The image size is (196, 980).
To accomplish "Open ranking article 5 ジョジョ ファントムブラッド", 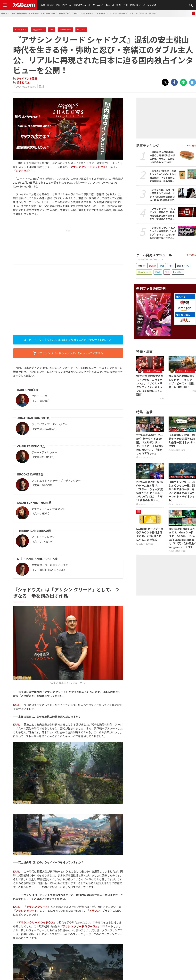I will point(166,232).
